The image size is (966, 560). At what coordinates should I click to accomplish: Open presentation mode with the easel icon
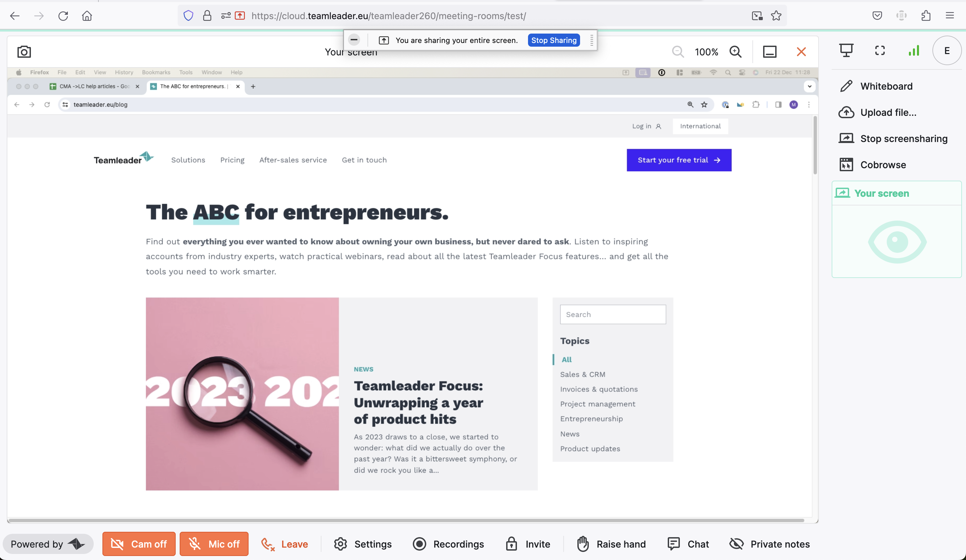846,50
